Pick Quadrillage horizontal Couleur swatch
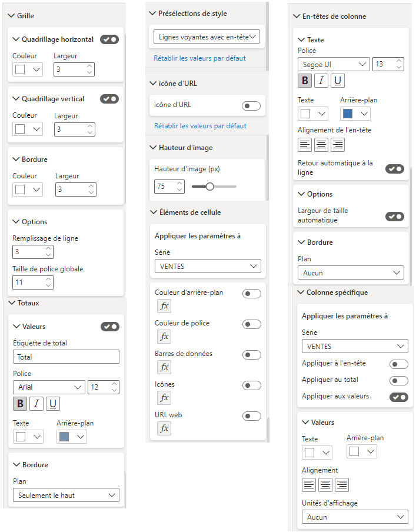The height and width of the screenshot is (532, 416). [x=21, y=69]
